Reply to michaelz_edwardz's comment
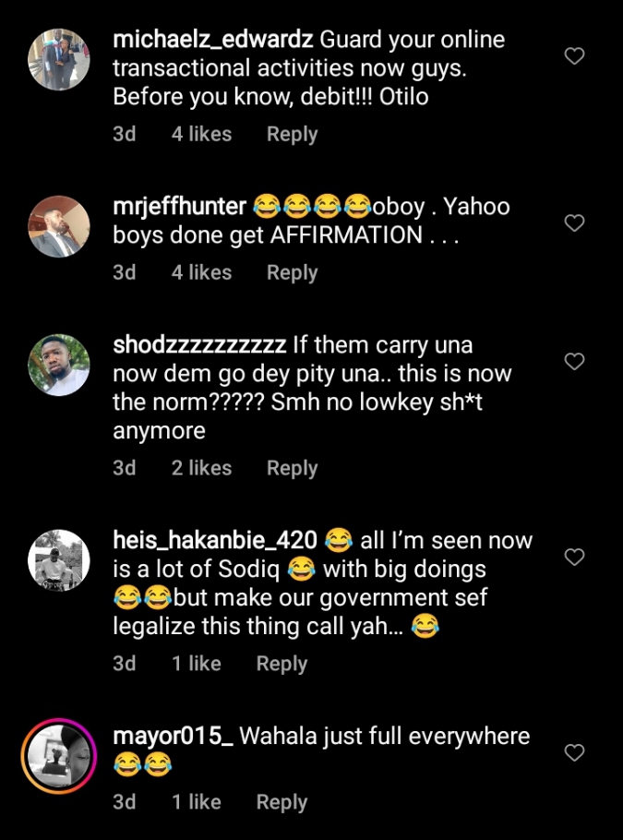The width and height of the screenshot is (623, 840). (292, 134)
